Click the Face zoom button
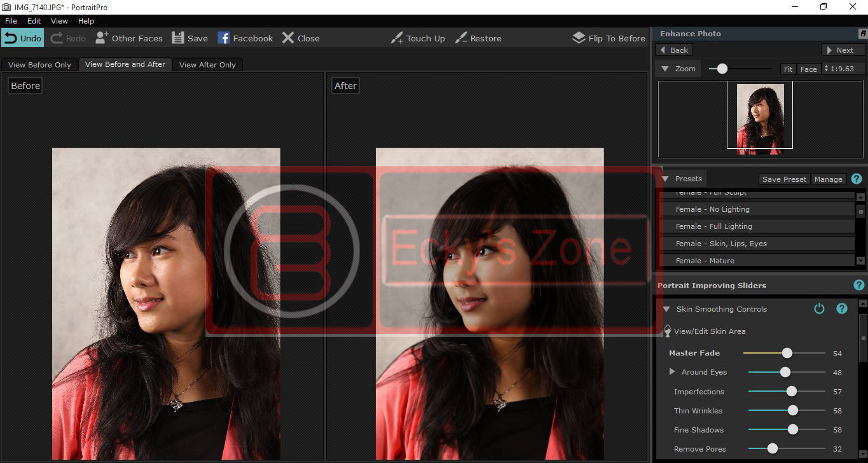The height and width of the screenshot is (463, 868). pyautogui.click(x=808, y=69)
